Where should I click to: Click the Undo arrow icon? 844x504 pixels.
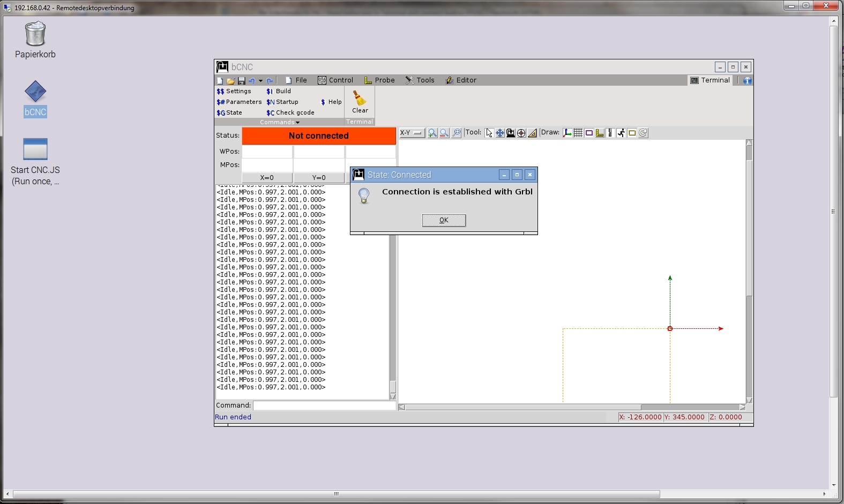click(x=251, y=80)
